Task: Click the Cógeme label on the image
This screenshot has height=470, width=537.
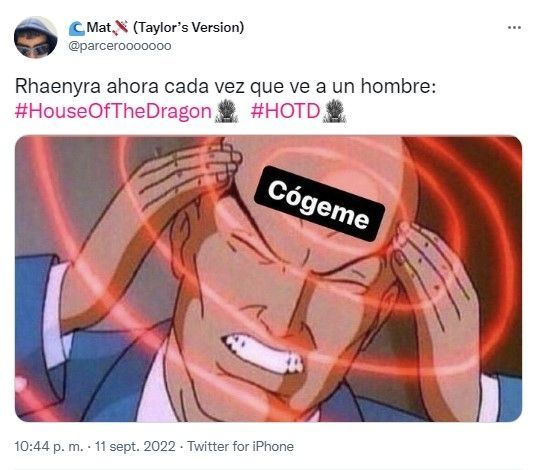Action: [319, 204]
